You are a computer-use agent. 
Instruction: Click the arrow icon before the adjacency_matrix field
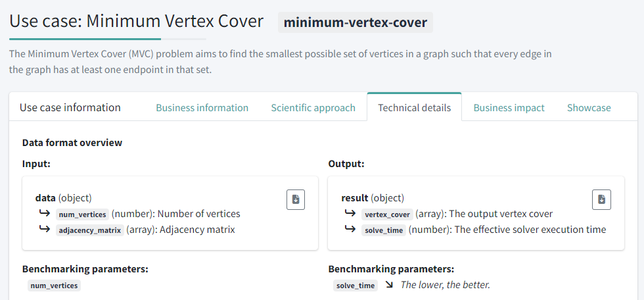point(45,230)
